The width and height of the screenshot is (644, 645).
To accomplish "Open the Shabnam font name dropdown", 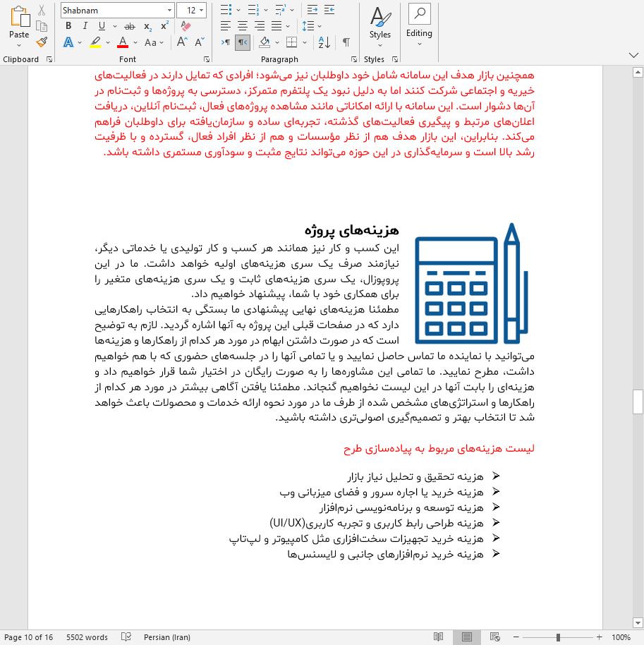I will click(x=169, y=11).
